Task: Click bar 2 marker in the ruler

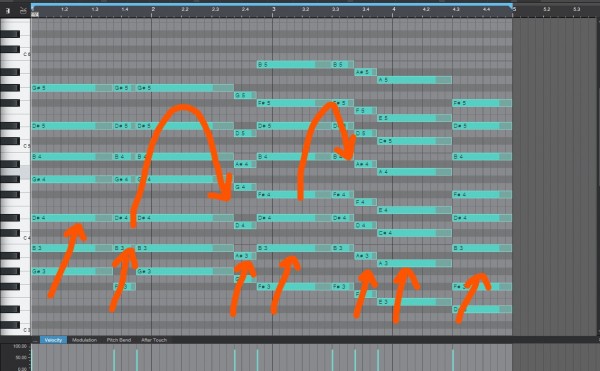Action: click(x=153, y=9)
